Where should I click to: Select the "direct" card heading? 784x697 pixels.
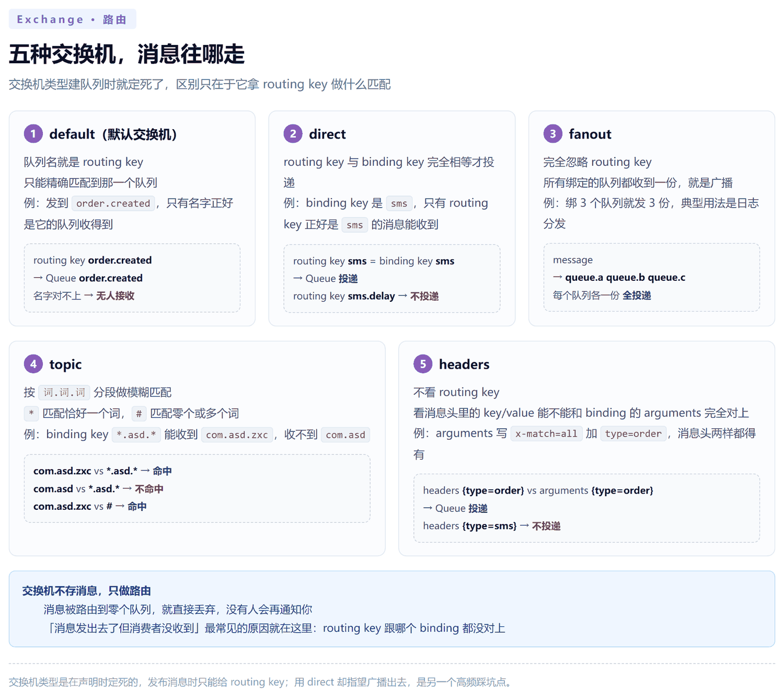tap(327, 134)
